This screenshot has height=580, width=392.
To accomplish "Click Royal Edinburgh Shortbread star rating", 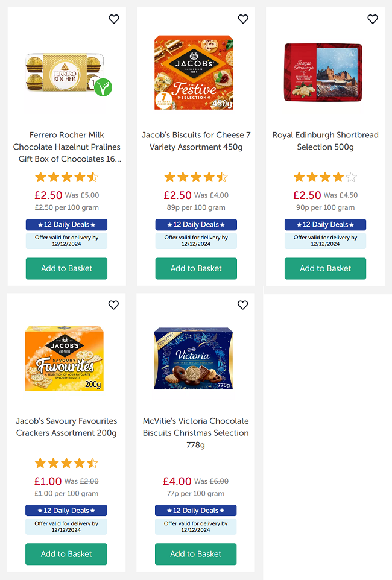I will click(x=325, y=177).
